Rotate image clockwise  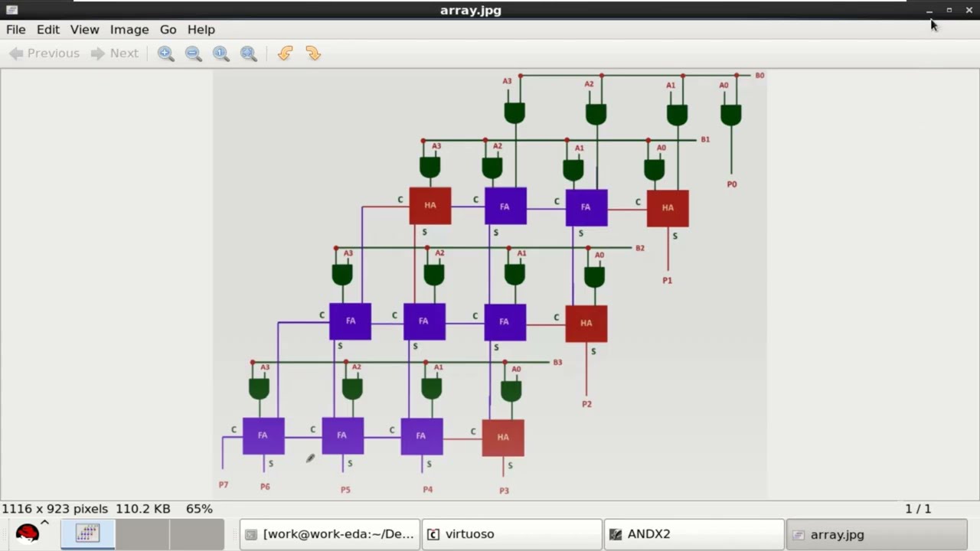tap(313, 54)
